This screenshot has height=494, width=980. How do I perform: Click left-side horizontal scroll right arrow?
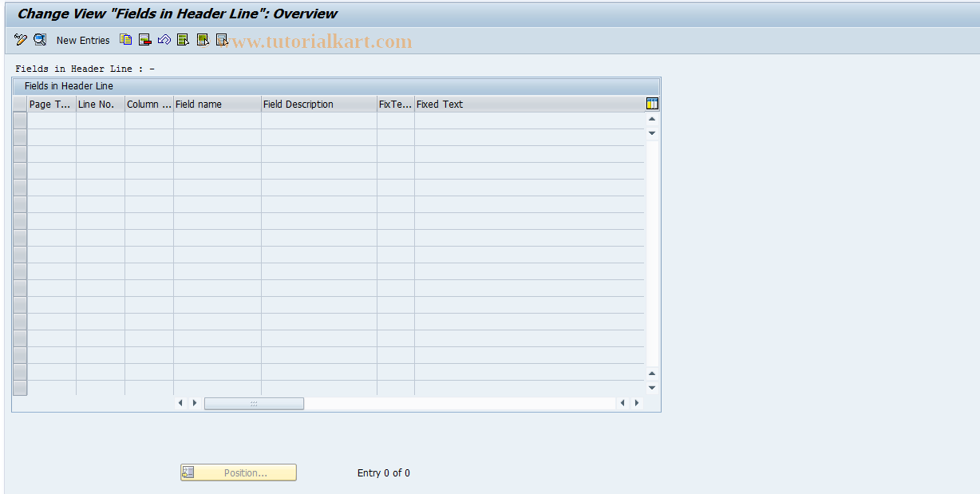point(194,403)
